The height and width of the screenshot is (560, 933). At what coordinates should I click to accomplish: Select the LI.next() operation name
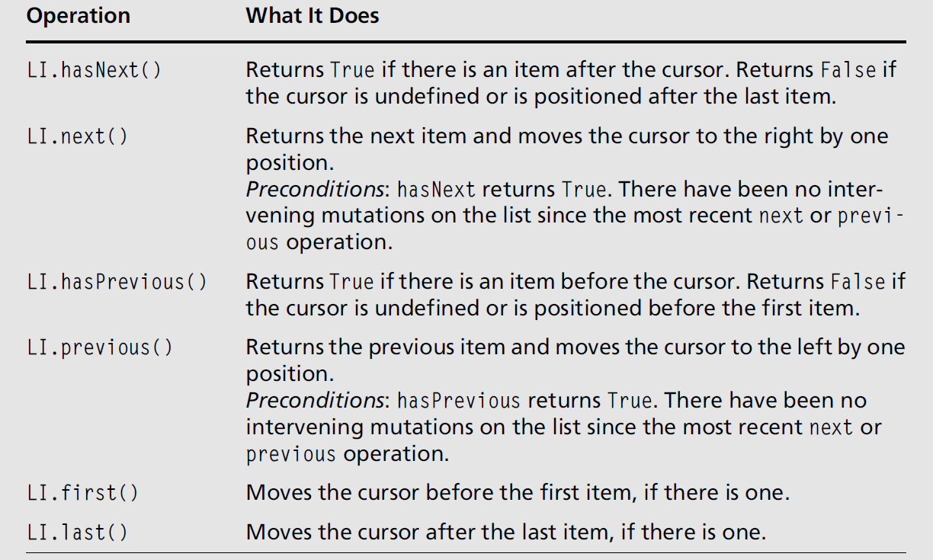click(x=78, y=137)
